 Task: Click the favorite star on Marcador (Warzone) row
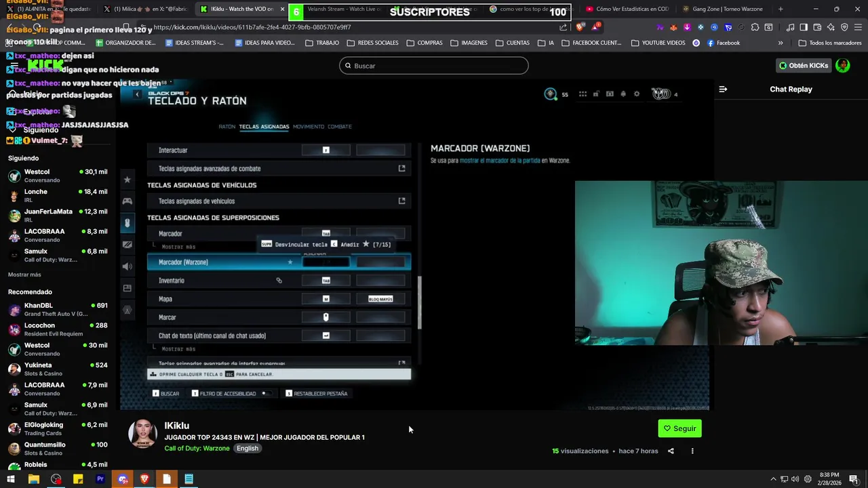point(290,262)
